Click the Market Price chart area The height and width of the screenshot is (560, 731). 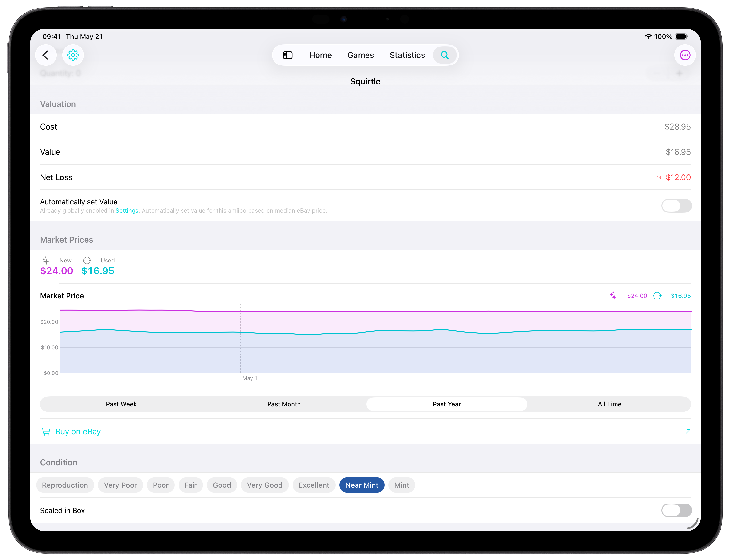376,338
